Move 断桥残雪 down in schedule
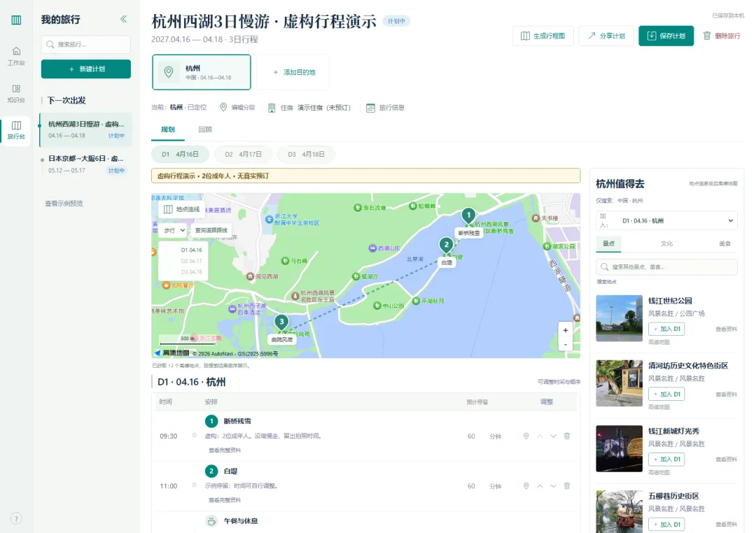 [553, 436]
